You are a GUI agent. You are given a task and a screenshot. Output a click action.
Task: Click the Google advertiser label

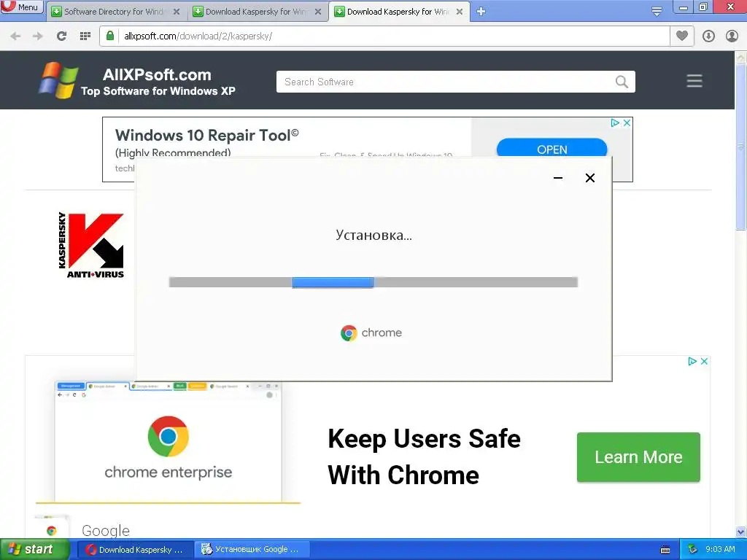(106, 531)
